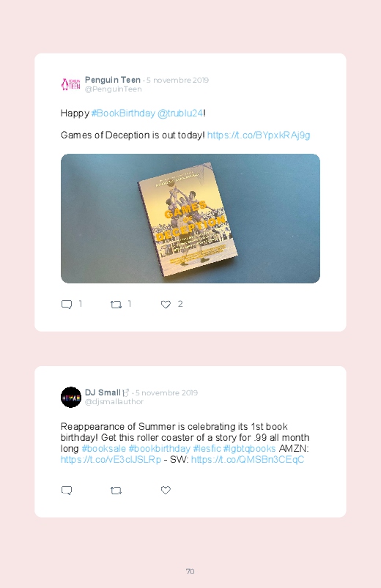Click the #booksale hashtag
This screenshot has height=588, width=381.
pyautogui.click(x=103, y=448)
